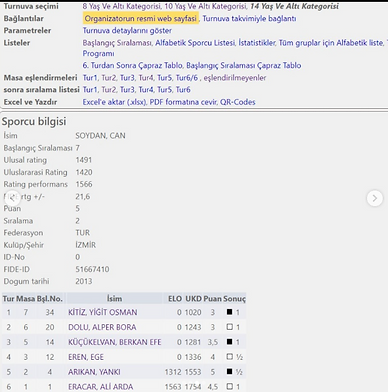Click white piece result for EREN row
This screenshot has height=392, width=388.
229,357
